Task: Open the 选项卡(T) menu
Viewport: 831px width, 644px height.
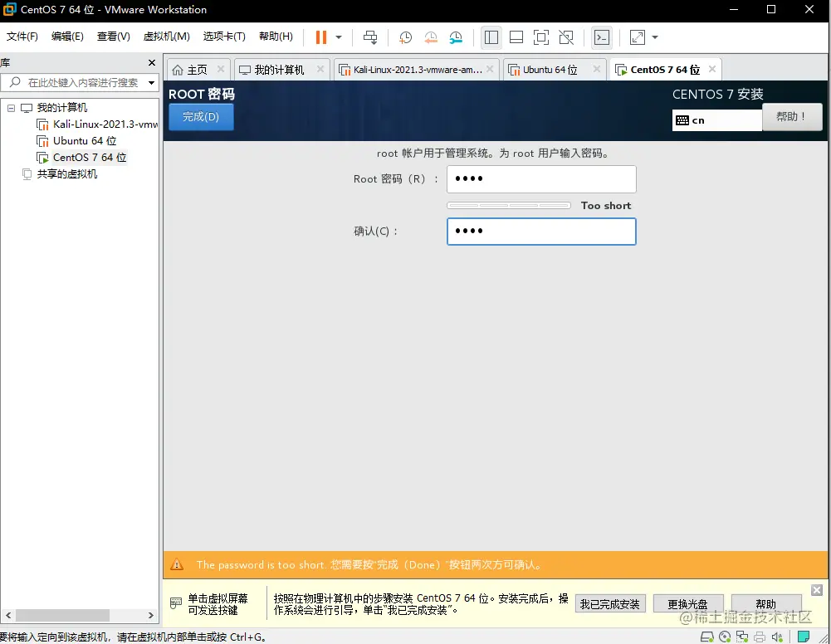Action: pyautogui.click(x=224, y=37)
